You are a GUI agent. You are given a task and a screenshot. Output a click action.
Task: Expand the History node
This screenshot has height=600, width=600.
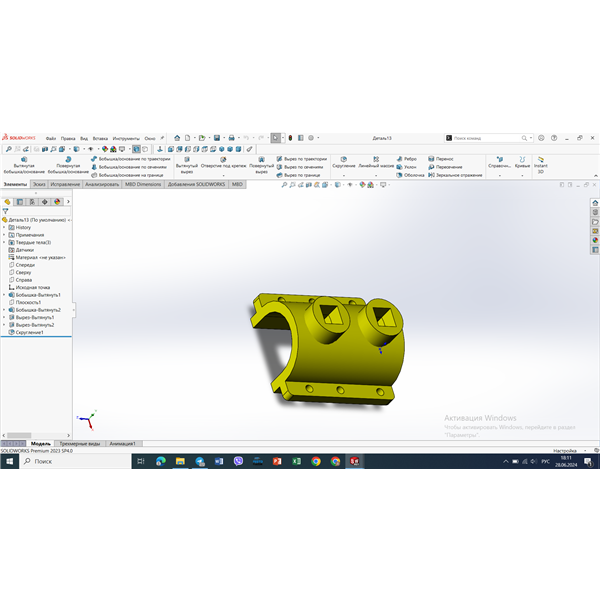click(4, 227)
